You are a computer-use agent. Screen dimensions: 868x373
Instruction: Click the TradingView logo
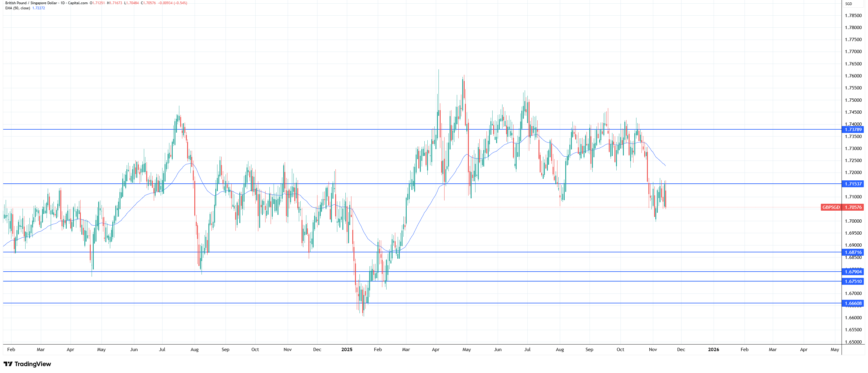click(27, 364)
